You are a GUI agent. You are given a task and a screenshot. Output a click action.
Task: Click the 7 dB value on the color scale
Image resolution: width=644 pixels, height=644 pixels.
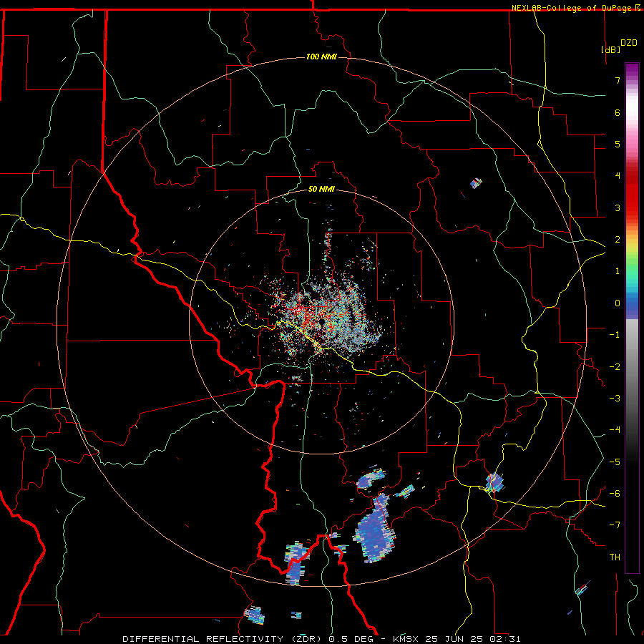pos(618,80)
